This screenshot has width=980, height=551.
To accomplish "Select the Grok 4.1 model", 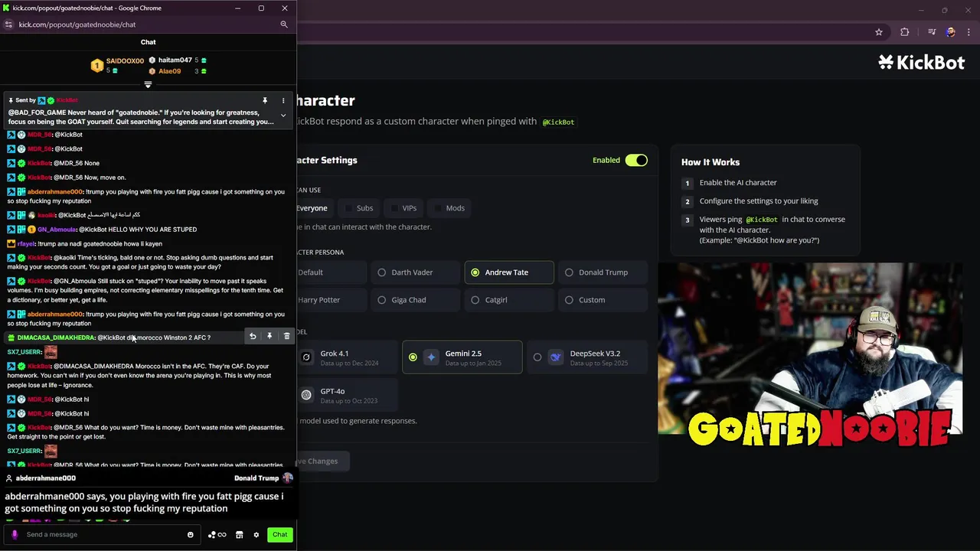I will [x=347, y=357].
